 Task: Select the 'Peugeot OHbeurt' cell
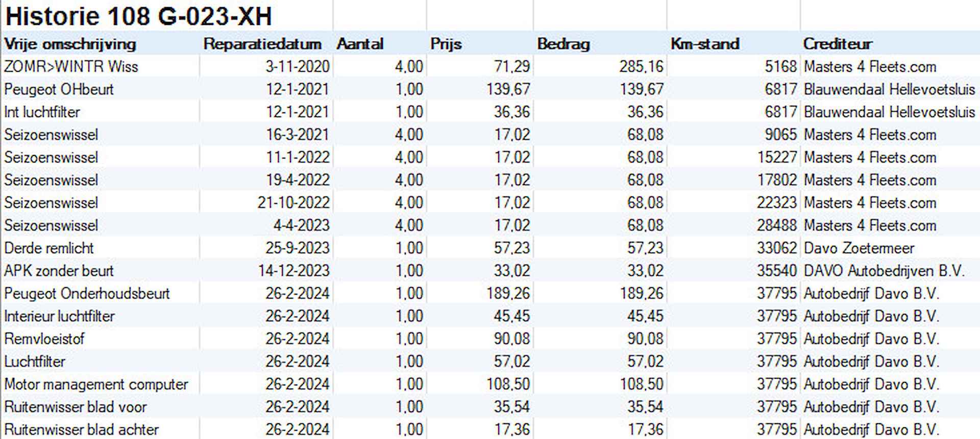(59, 89)
